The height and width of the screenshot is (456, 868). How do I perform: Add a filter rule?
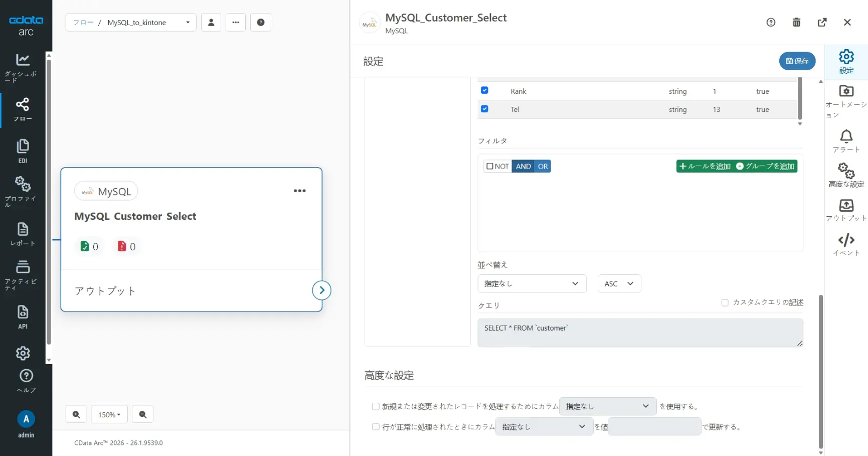click(705, 166)
